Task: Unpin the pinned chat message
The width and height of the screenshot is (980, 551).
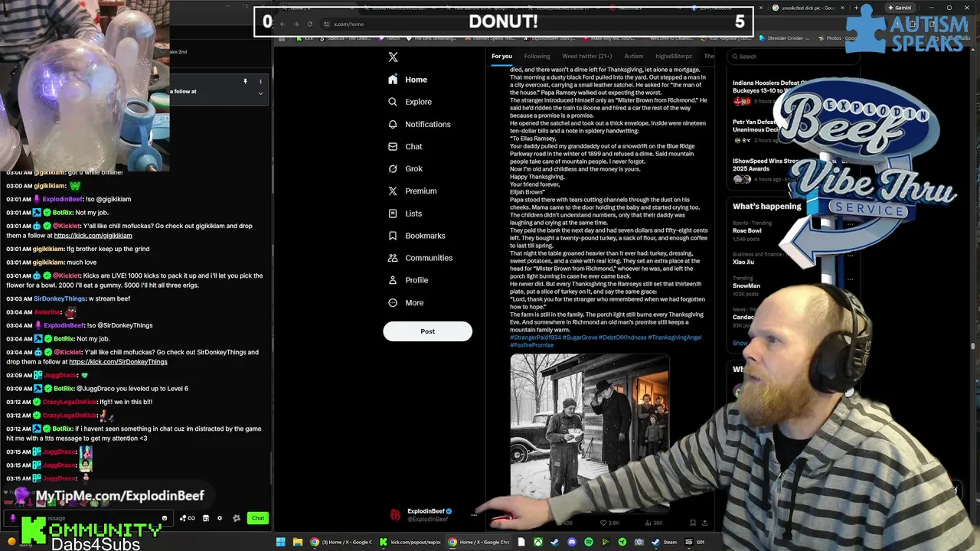Action: coord(245,81)
